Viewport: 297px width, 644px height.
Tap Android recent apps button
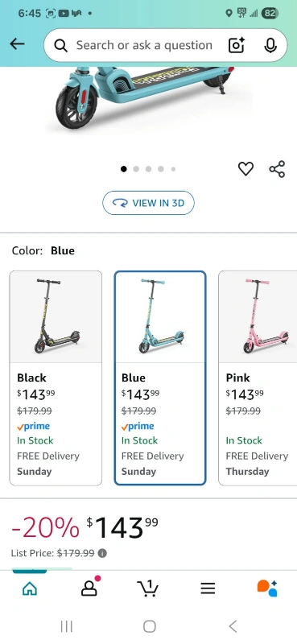tap(67, 626)
